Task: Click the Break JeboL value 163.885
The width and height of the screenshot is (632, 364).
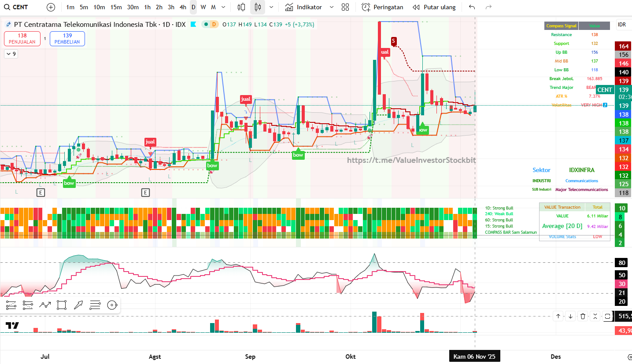Action: [595, 79]
